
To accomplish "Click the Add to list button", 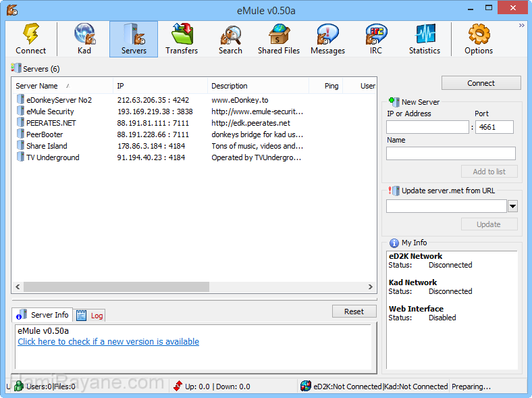I will tap(489, 172).
